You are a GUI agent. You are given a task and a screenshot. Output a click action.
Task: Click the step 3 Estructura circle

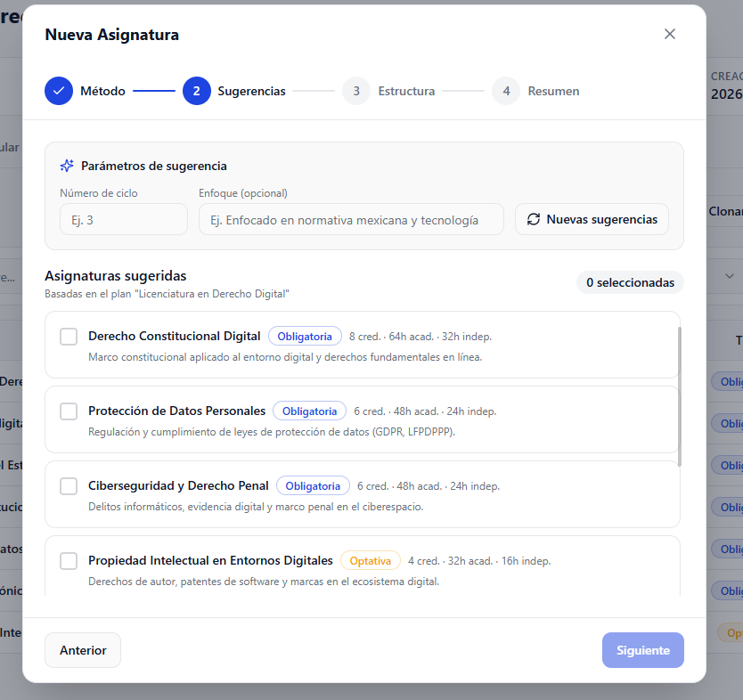pyautogui.click(x=356, y=91)
